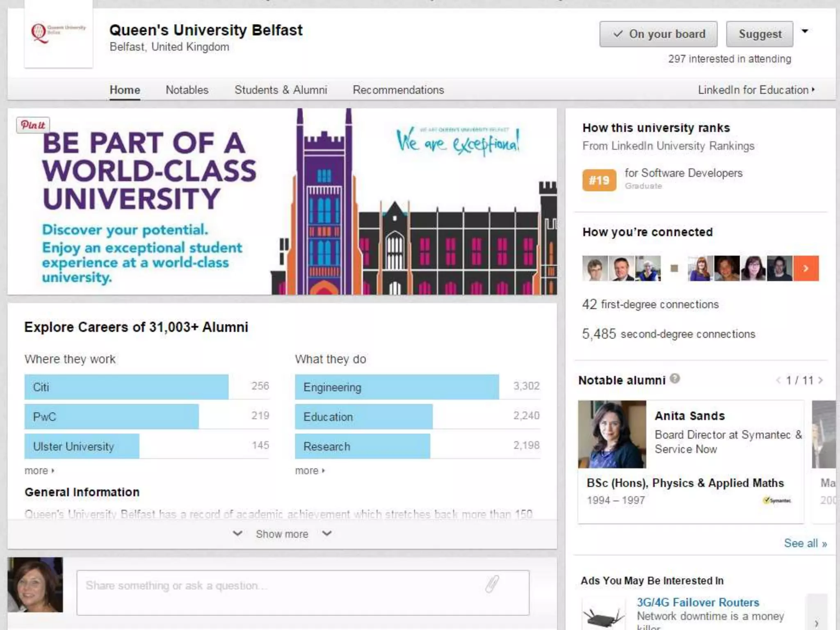Click the share something input field
This screenshot has width=840, height=630.
point(303,593)
